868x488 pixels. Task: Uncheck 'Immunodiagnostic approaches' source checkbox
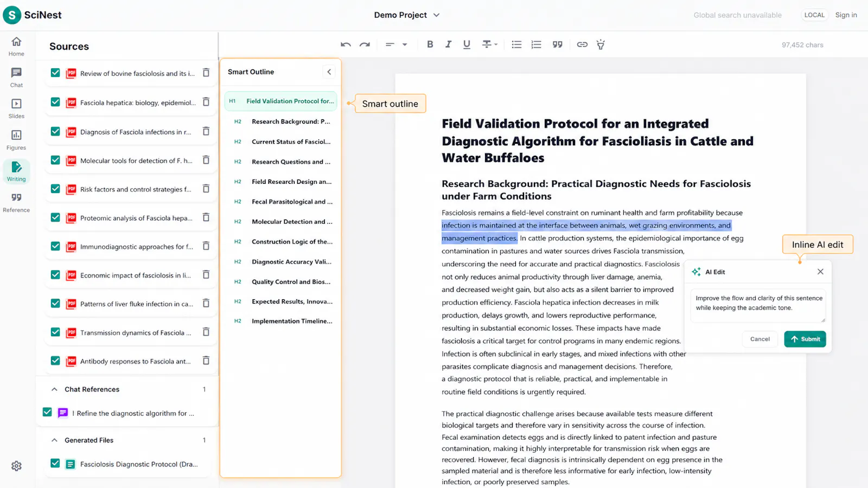click(x=55, y=246)
